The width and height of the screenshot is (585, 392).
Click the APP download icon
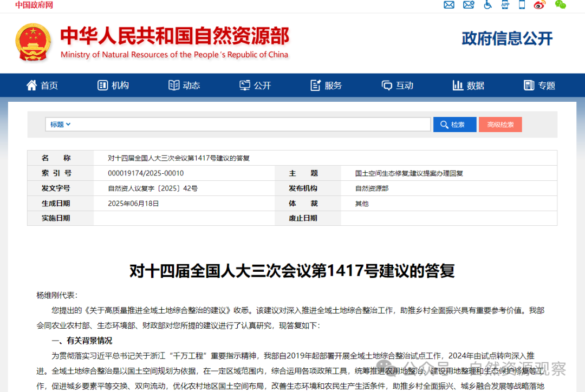pos(505,5)
